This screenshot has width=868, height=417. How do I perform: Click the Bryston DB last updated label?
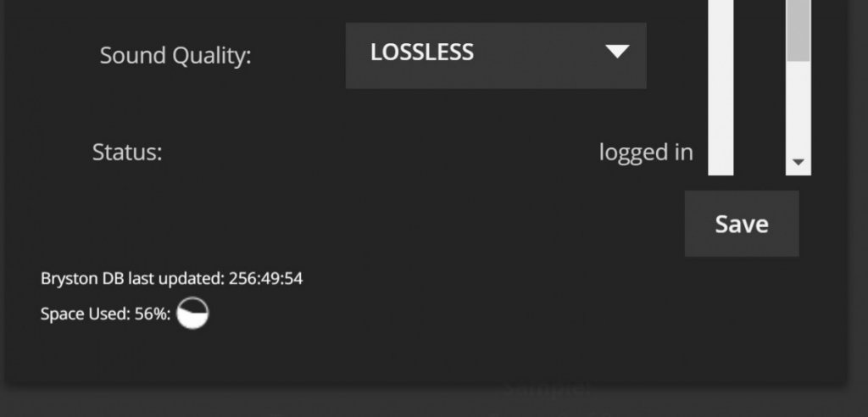click(133, 279)
